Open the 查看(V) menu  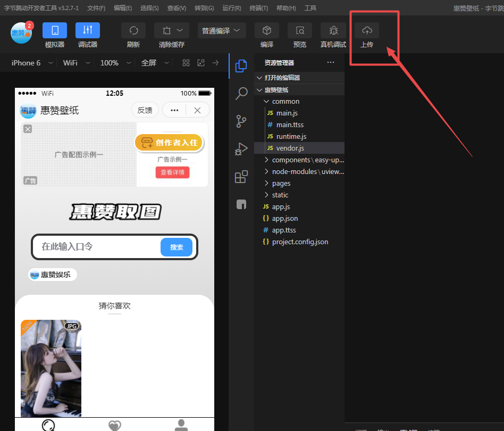(x=177, y=8)
